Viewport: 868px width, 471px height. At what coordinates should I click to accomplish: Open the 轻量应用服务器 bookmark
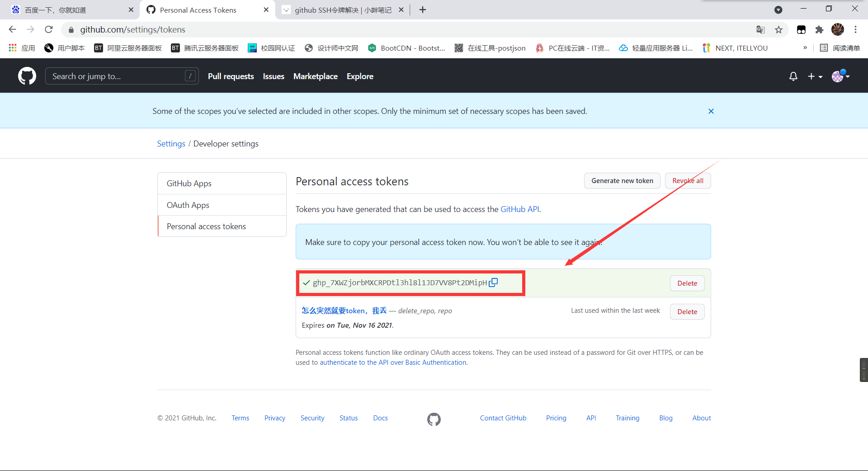656,48
